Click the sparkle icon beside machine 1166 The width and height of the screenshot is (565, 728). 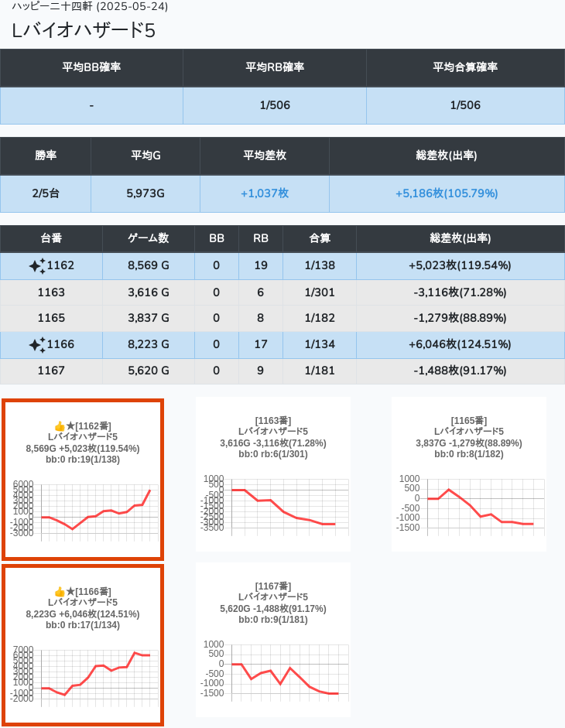click(37, 345)
